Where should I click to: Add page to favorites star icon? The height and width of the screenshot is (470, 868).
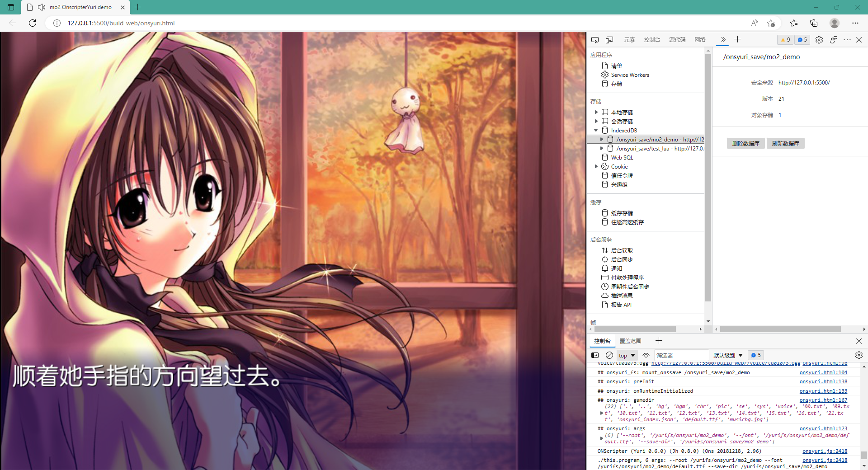coord(771,23)
